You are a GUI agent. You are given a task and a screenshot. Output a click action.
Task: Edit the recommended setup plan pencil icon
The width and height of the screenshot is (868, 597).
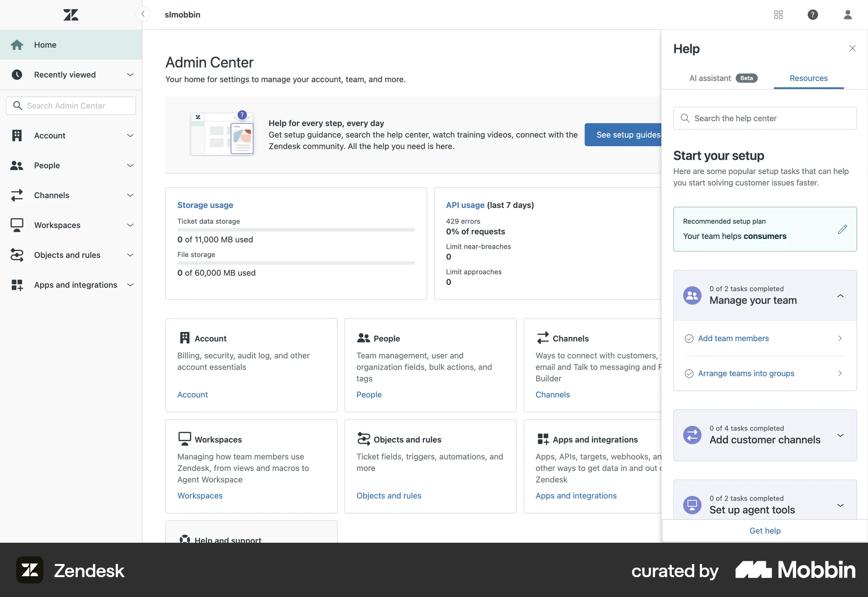(842, 229)
